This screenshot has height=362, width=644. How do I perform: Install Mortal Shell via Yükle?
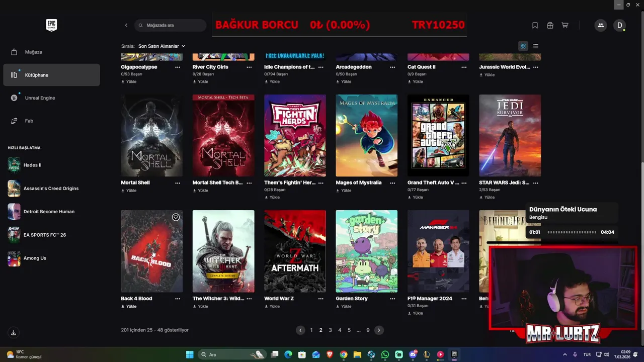[x=129, y=191]
